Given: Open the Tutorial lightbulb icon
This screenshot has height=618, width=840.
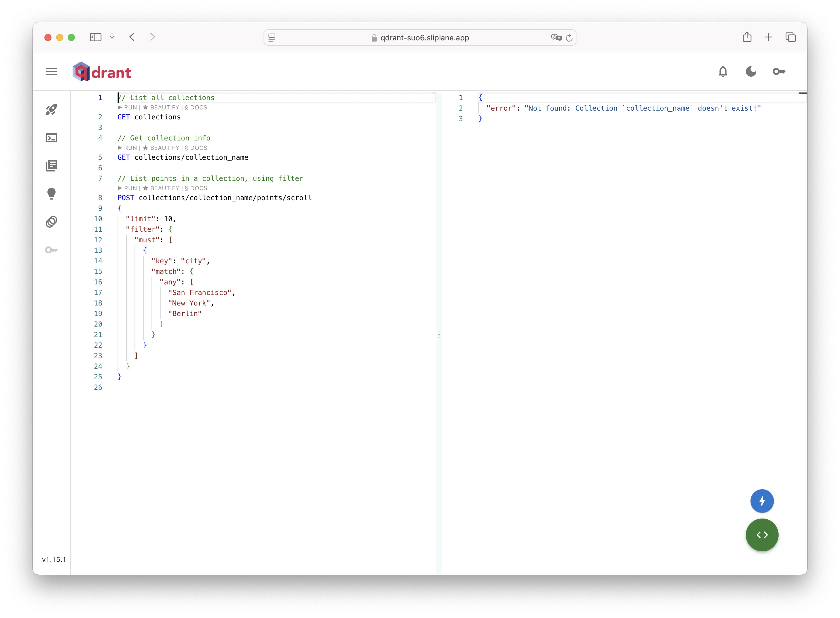Looking at the screenshot, I should pos(51,194).
